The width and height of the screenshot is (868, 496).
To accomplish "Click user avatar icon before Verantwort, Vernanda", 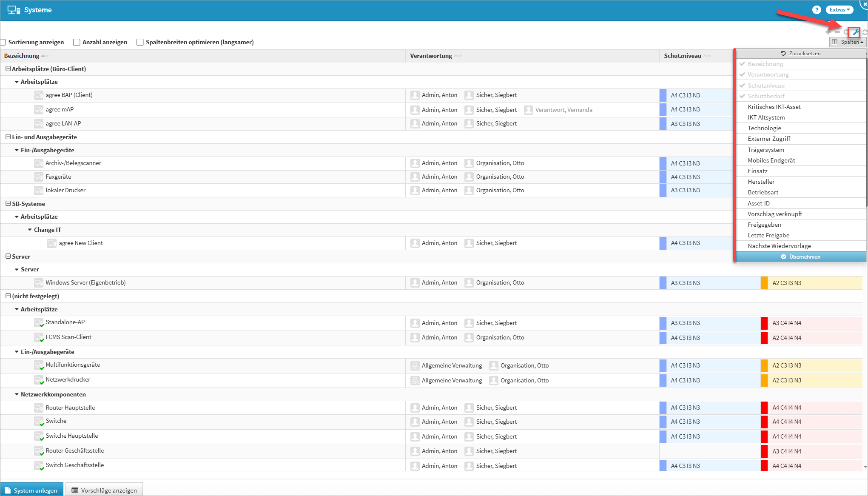I will [528, 110].
